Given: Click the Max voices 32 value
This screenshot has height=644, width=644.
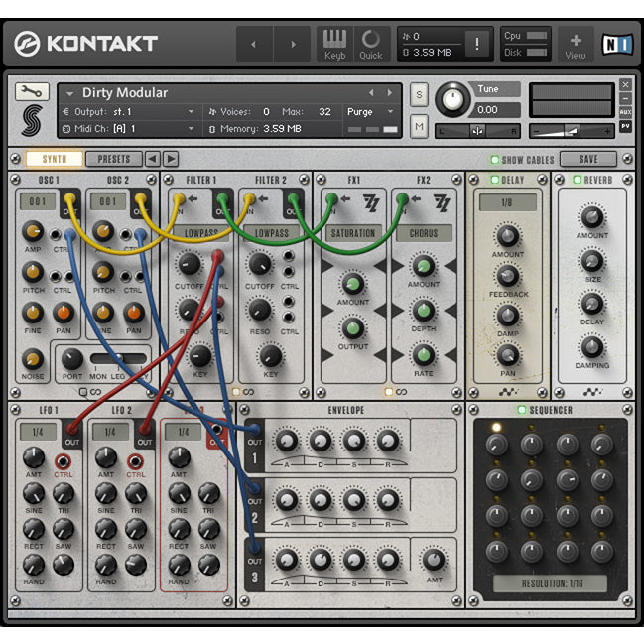Looking at the screenshot, I should (324, 112).
